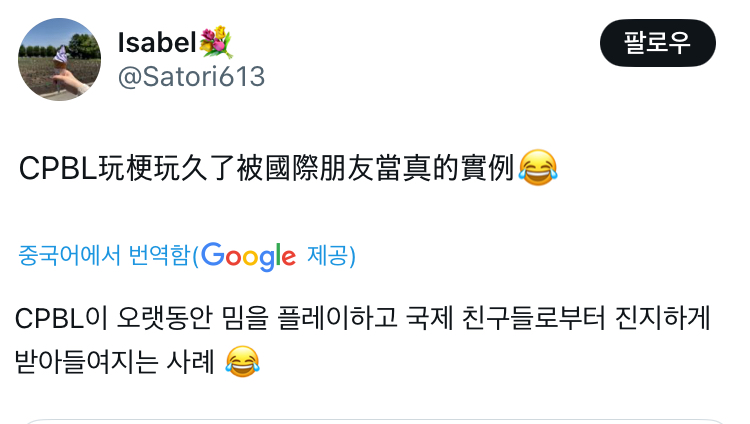750x424 pixels.
Task: Click the translated word 진지하게
Action: pyautogui.click(x=662, y=318)
